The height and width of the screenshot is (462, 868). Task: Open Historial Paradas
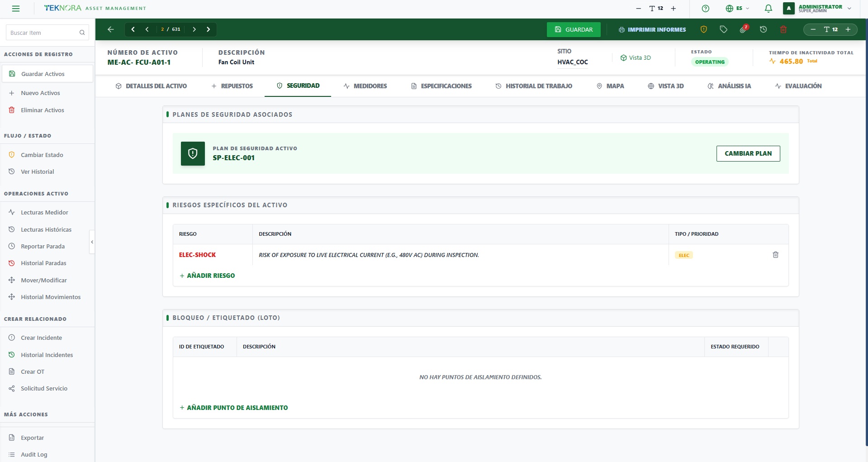point(47,263)
